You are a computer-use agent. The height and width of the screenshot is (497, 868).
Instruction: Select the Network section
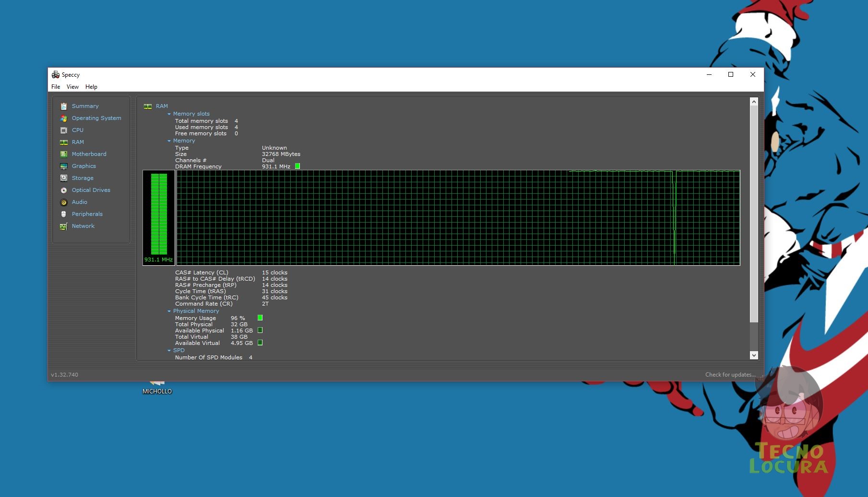pos(83,226)
